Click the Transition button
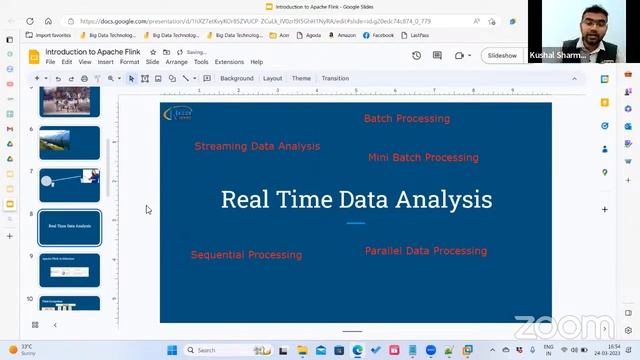The width and height of the screenshot is (640, 360). point(335,78)
